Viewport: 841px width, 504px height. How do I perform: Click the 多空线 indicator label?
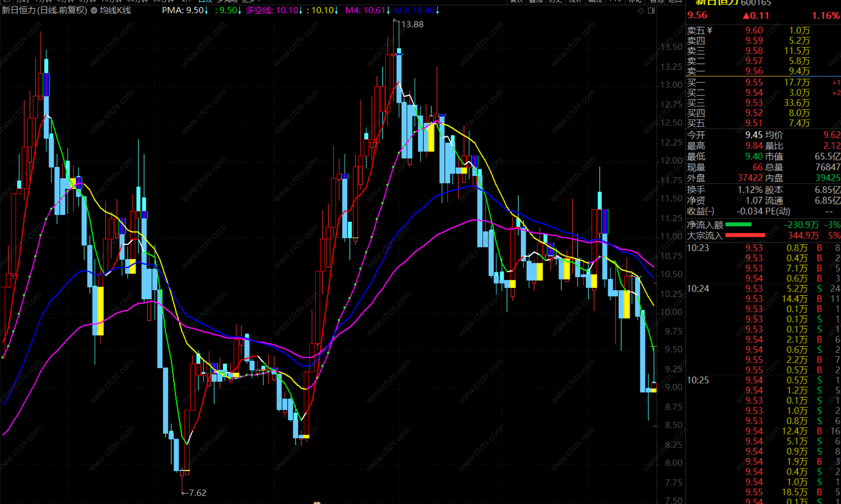click(258, 11)
